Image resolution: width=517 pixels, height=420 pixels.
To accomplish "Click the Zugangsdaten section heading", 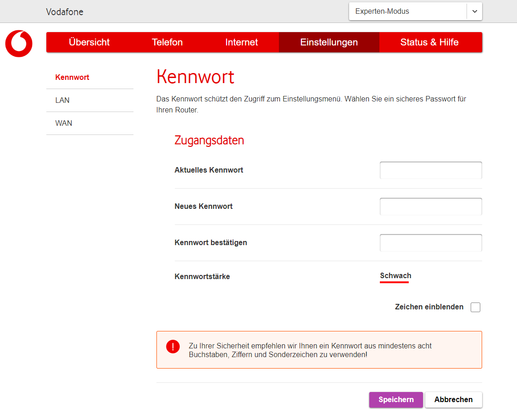I will click(209, 140).
